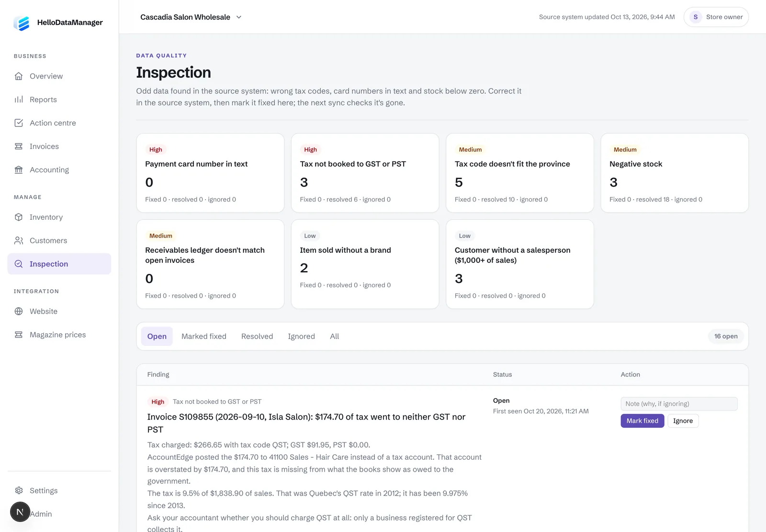Click the Inventory box icon
766x532 pixels.
tap(19, 217)
